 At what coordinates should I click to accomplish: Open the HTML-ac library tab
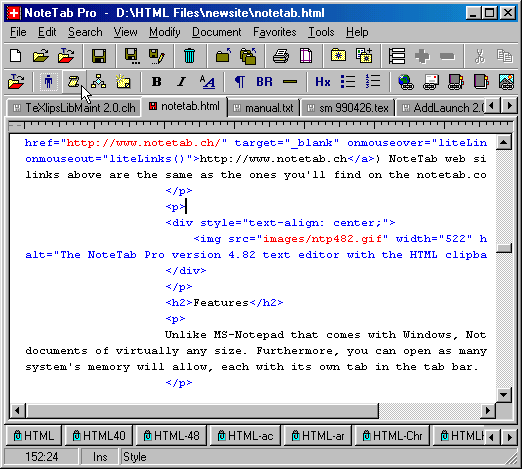[x=245, y=435]
